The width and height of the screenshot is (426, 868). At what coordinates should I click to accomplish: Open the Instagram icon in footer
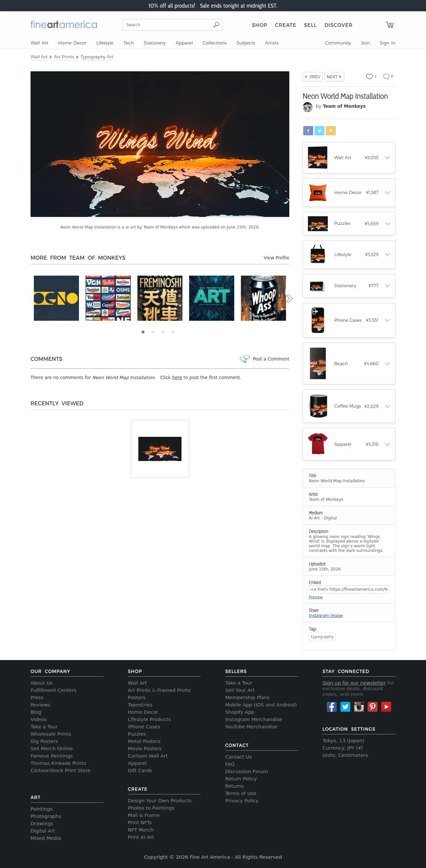click(359, 706)
